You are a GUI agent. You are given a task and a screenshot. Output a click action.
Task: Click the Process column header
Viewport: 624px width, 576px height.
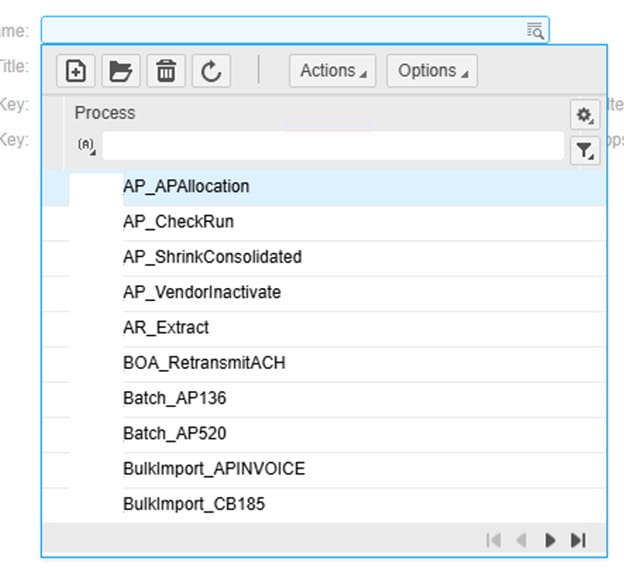pos(105,113)
